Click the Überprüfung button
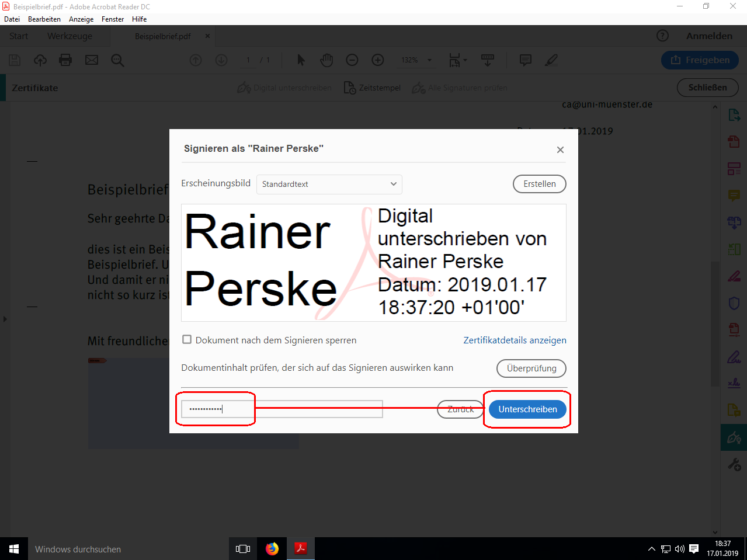The width and height of the screenshot is (747, 560). tap(531, 368)
